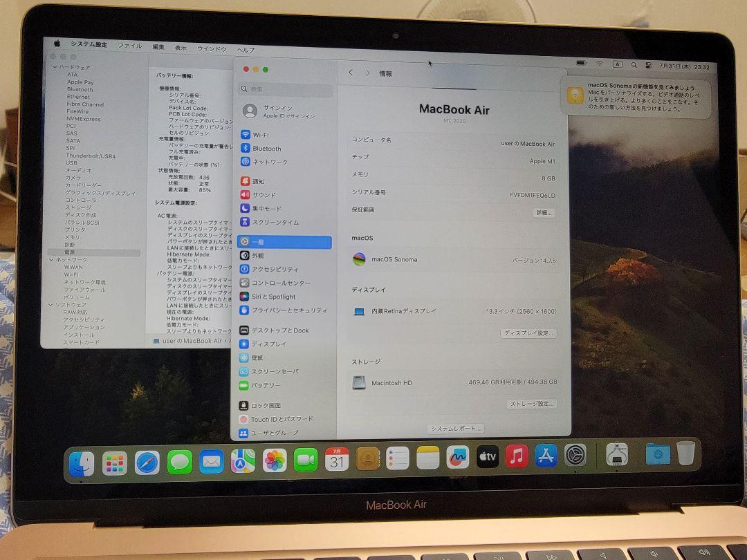Open Photos app in Dock
This screenshot has height=560, width=747.
tap(275, 460)
